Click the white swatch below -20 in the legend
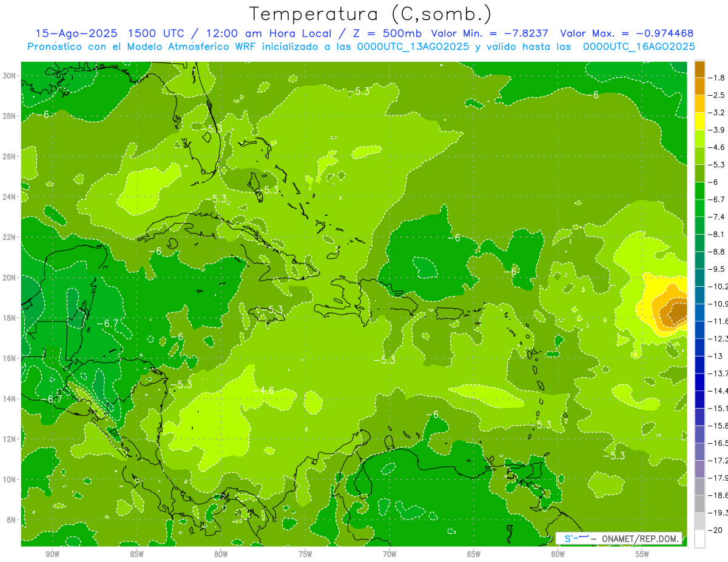The width and height of the screenshot is (728, 562). point(699,538)
